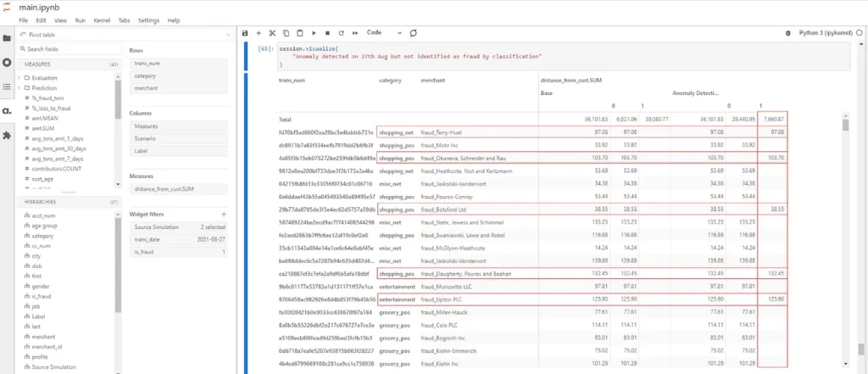Open the File menu
The width and height of the screenshot is (868, 374).
[x=23, y=20]
